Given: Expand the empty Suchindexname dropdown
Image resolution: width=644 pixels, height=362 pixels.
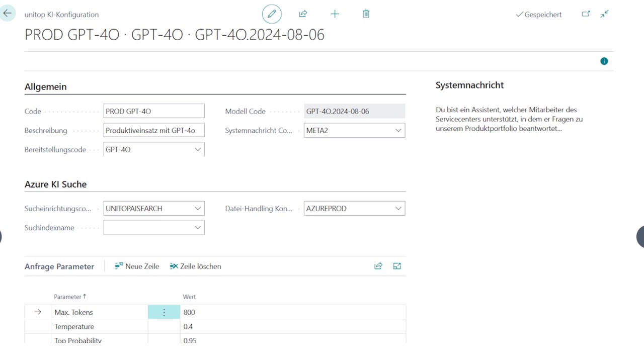Looking at the screenshot, I should pos(198,227).
